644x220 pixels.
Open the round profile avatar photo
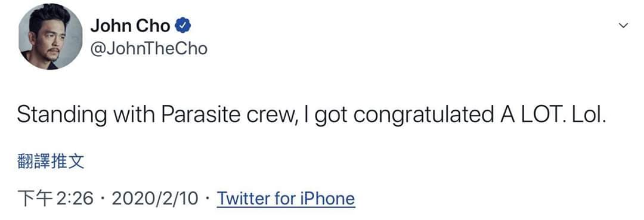49,36
